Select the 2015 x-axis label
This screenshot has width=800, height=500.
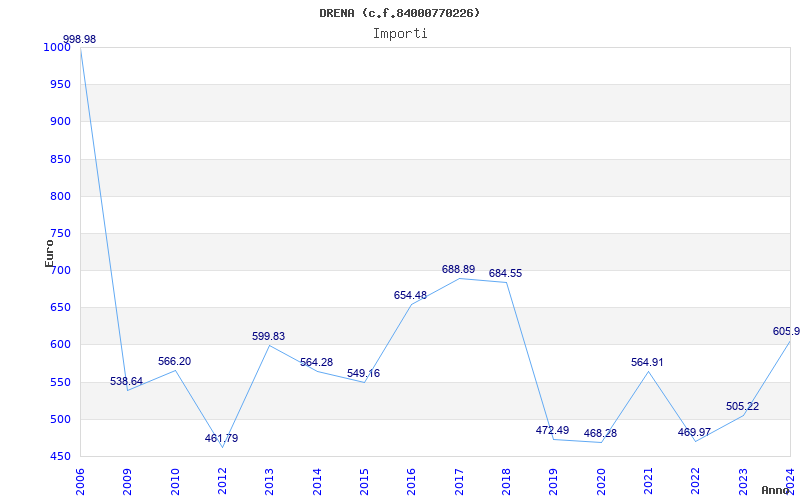[x=364, y=482]
